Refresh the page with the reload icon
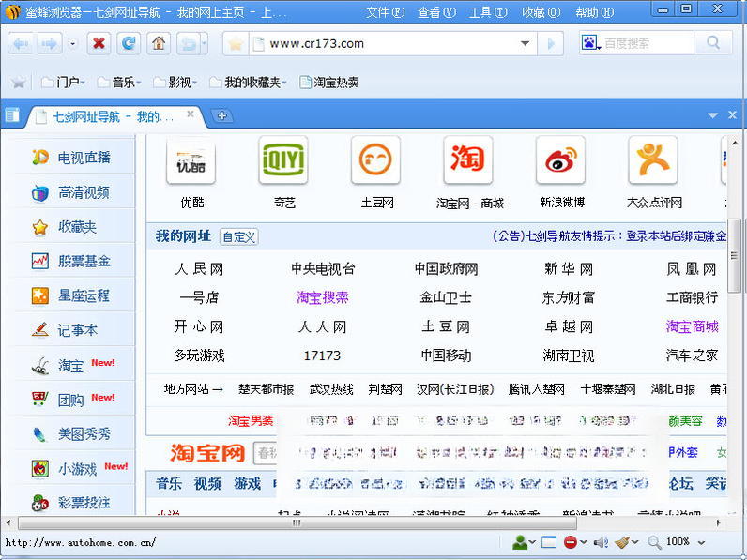Screen dimensions: 747x560 (x=129, y=44)
